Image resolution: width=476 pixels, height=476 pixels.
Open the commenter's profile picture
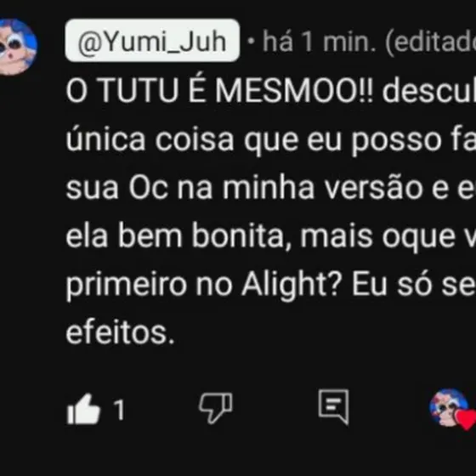pos(17,47)
